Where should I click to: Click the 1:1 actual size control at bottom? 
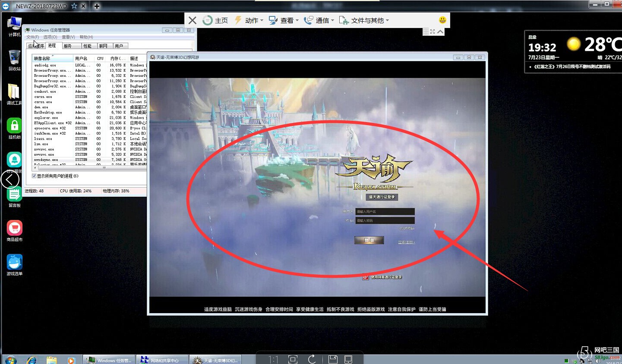(273, 359)
